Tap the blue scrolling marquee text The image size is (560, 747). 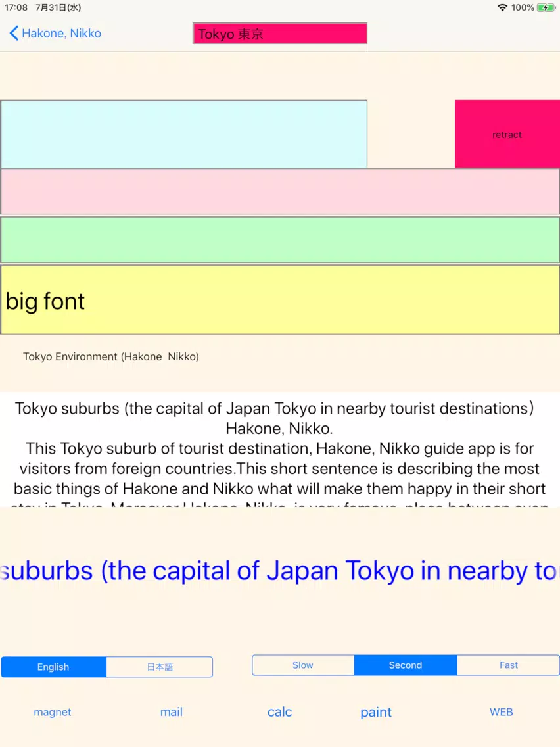click(280, 571)
